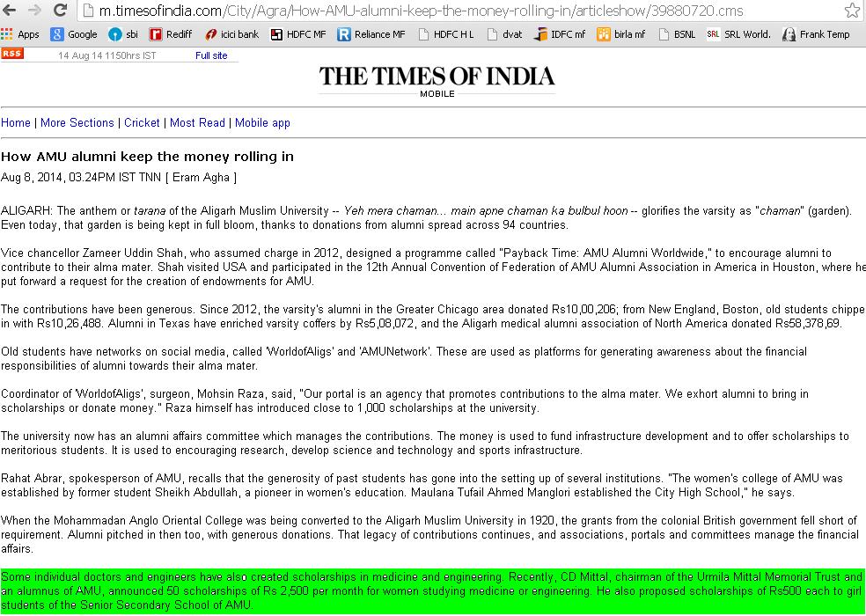Click the timestamp '14 Aug 14 1150hrs IST'

coord(107,55)
